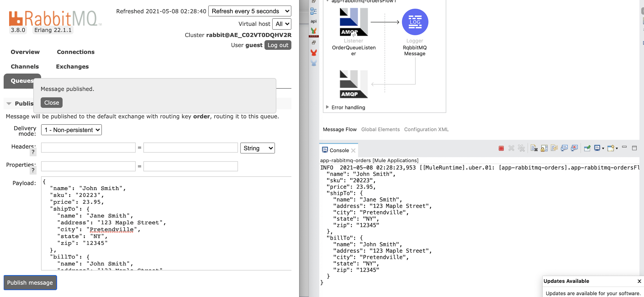Screen dimensions: 644x297
Task: Log out of the guest user
Action: (x=278, y=45)
